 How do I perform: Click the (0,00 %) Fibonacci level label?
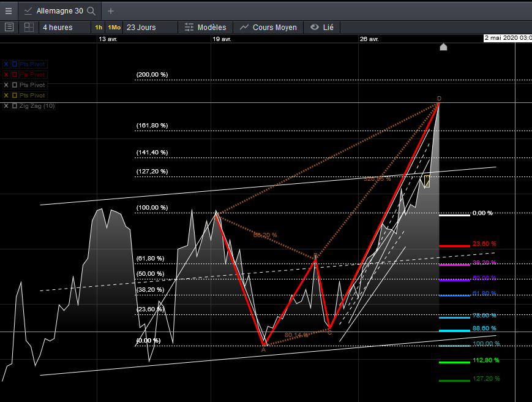pyautogui.click(x=148, y=341)
